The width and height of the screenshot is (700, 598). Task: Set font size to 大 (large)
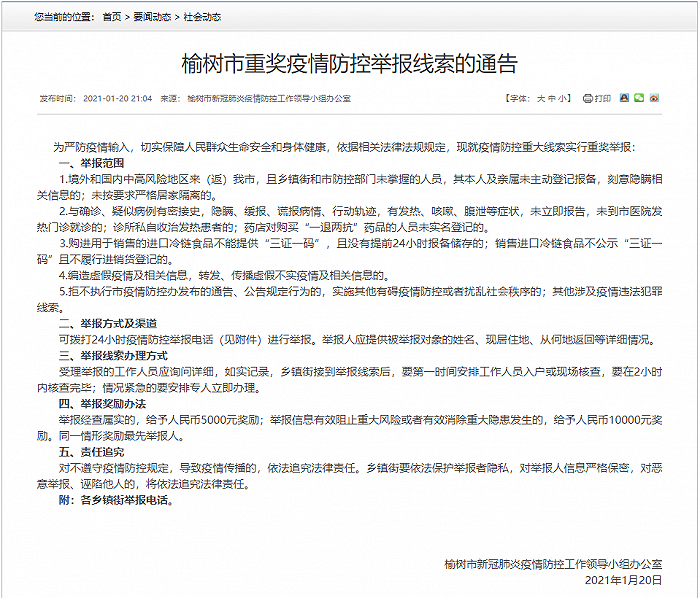(x=541, y=98)
